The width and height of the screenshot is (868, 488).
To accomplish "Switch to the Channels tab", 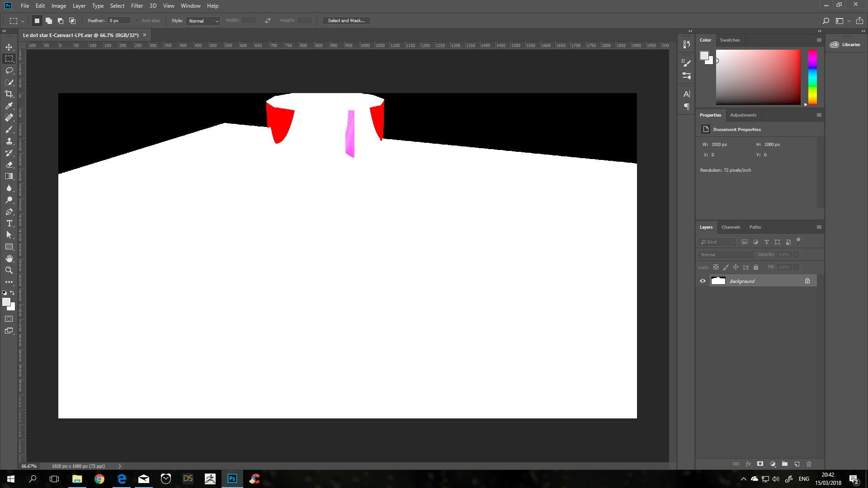I will coord(731,227).
